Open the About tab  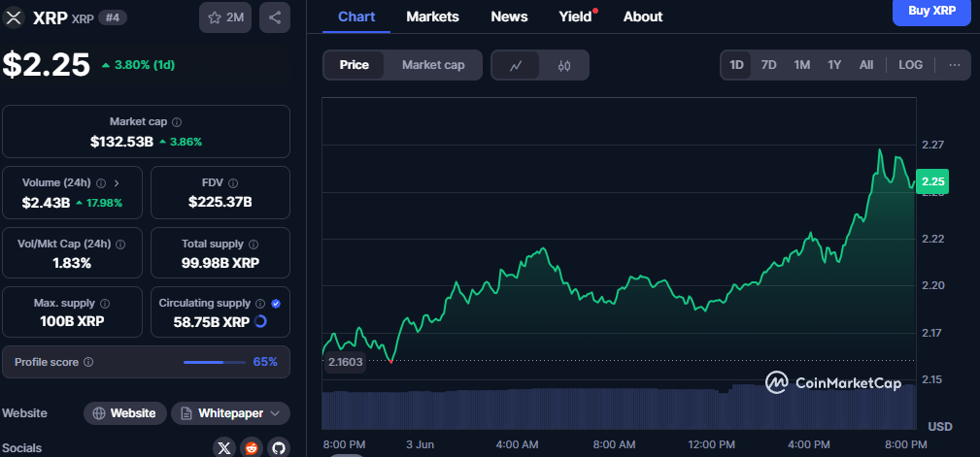643,16
